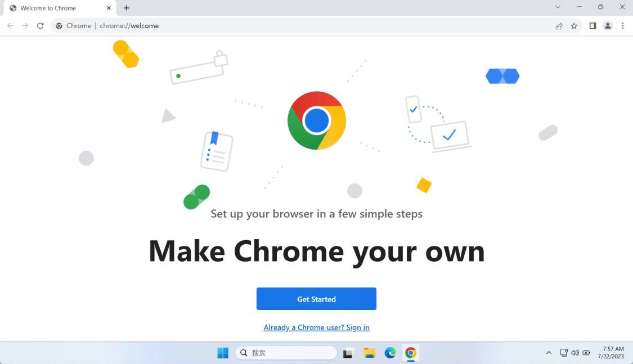Viewport: 633px width, 364px height.
Task: Open the 'Already a Chrome user? Sign in' link
Action: [316, 327]
